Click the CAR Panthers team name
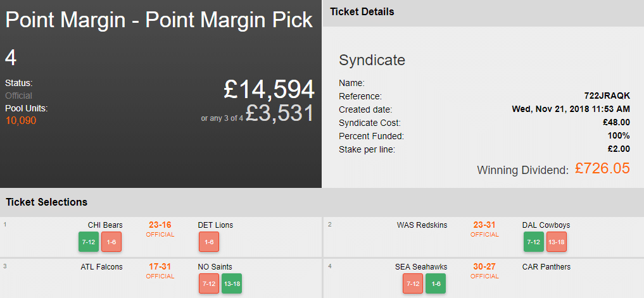 point(546,267)
